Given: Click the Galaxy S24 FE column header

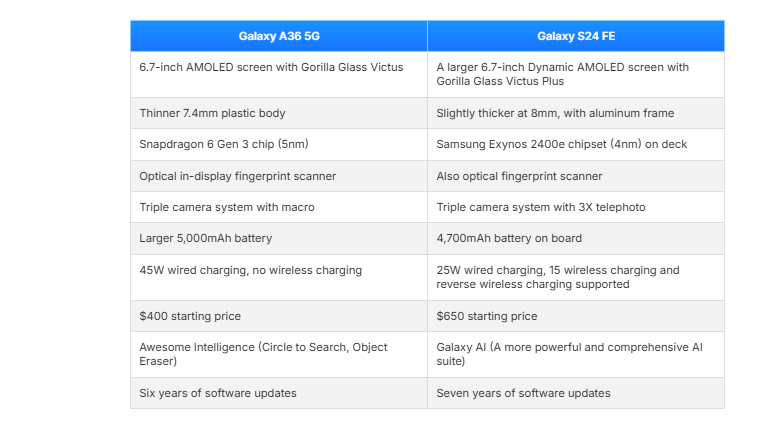Looking at the screenshot, I should [576, 36].
